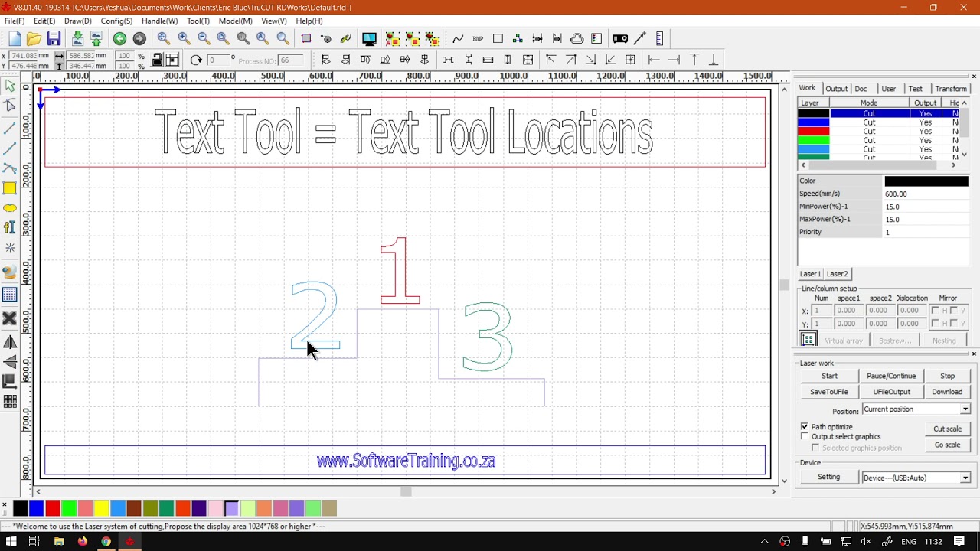Click the Export icon with green up arrow

click(96, 39)
